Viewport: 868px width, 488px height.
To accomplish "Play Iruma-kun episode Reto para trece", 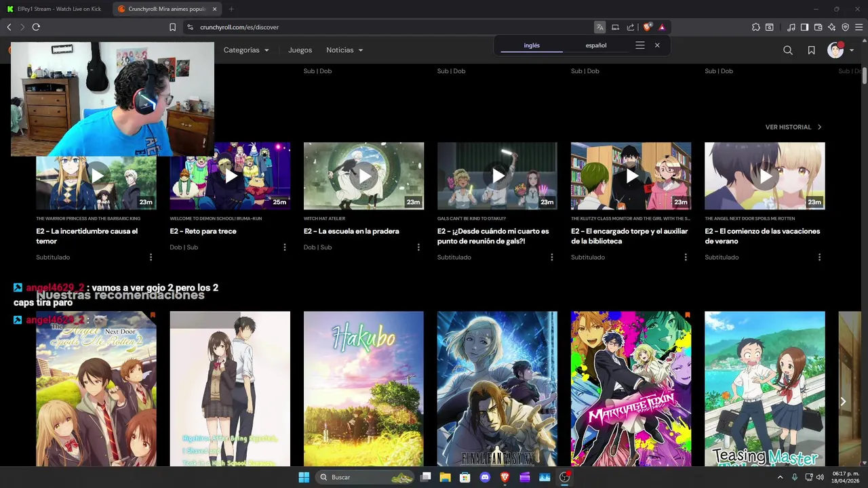I will pos(230,176).
